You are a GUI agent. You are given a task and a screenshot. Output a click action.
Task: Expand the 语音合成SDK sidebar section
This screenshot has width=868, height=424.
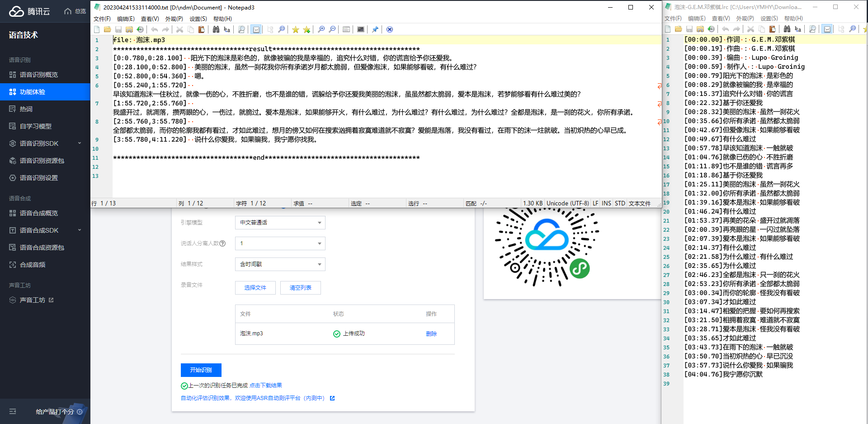click(x=45, y=230)
